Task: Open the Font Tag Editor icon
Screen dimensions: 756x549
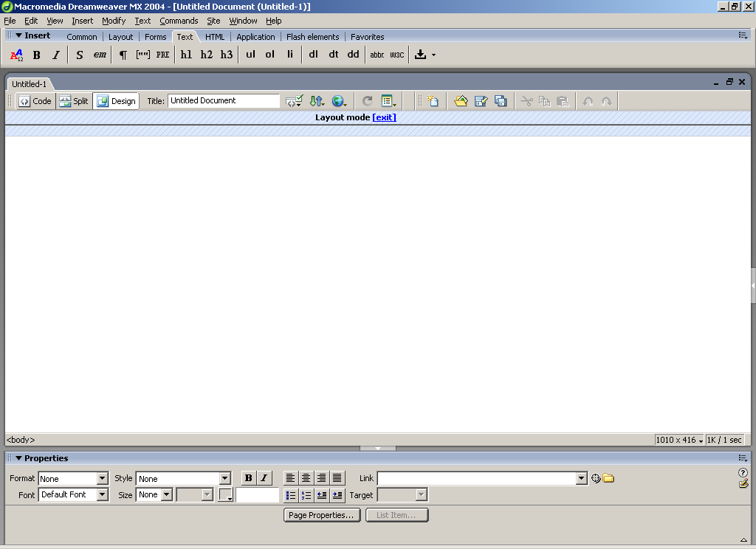Action: pos(16,55)
